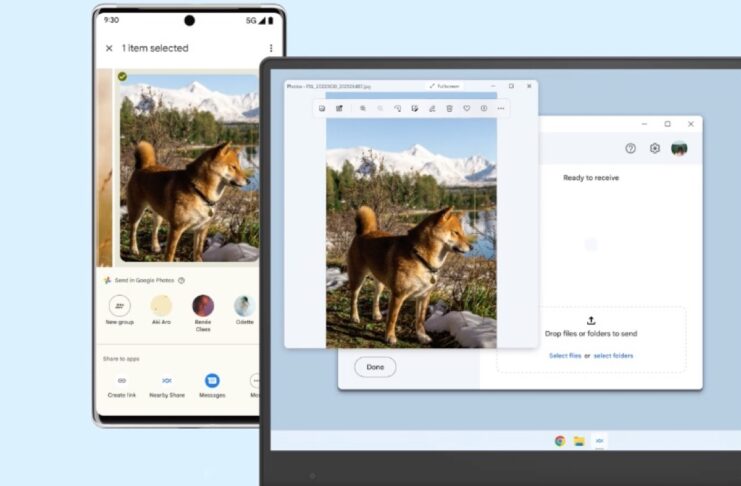741x486 pixels.
Task: Click the select folders link
Action: 613,356
